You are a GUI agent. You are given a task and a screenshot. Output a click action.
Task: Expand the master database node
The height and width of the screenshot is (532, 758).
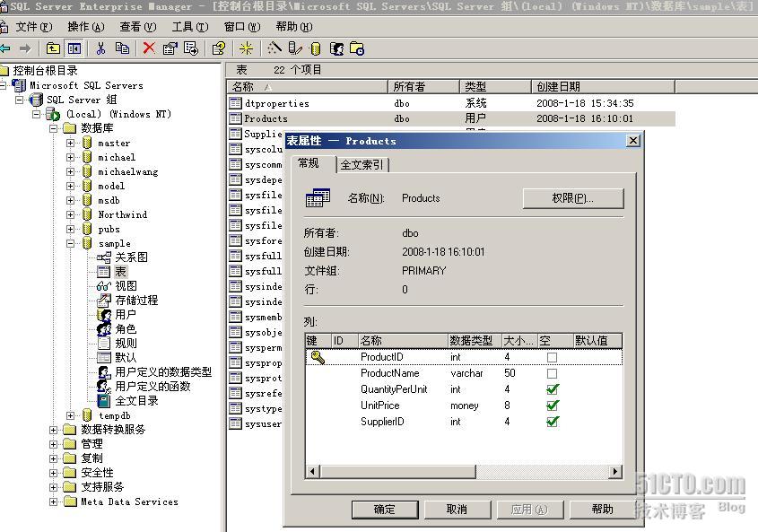point(71,144)
